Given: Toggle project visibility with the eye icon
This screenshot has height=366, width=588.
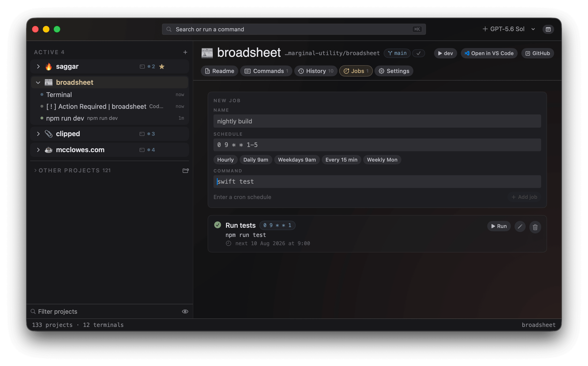Looking at the screenshot, I should click(185, 312).
